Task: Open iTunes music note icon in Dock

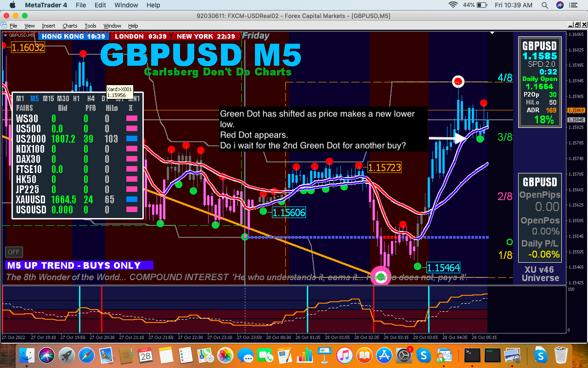Action: coord(344,356)
